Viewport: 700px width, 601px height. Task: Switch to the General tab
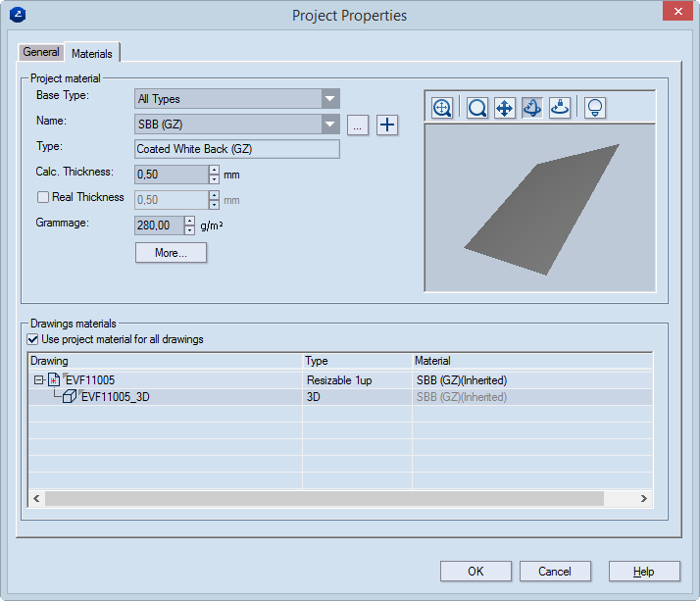[x=40, y=52]
